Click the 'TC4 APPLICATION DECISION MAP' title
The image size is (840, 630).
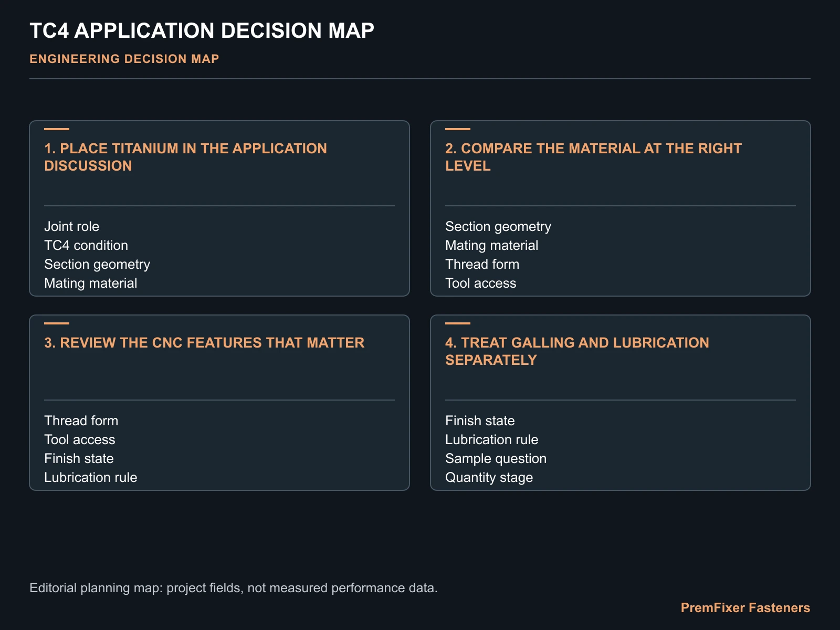pyautogui.click(x=202, y=30)
